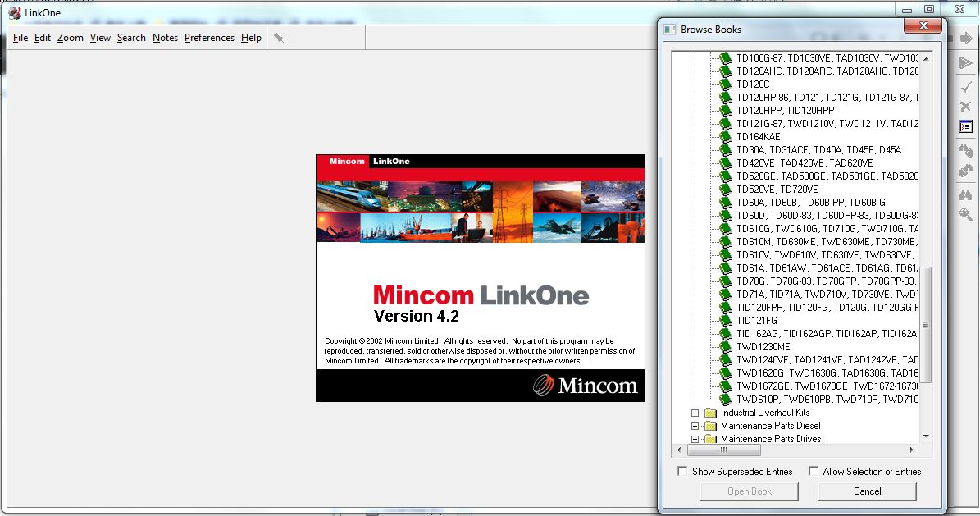This screenshot has height=516, width=980.
Task: Click the book icon beside TWD1230ME
Action: coord(725,347)
